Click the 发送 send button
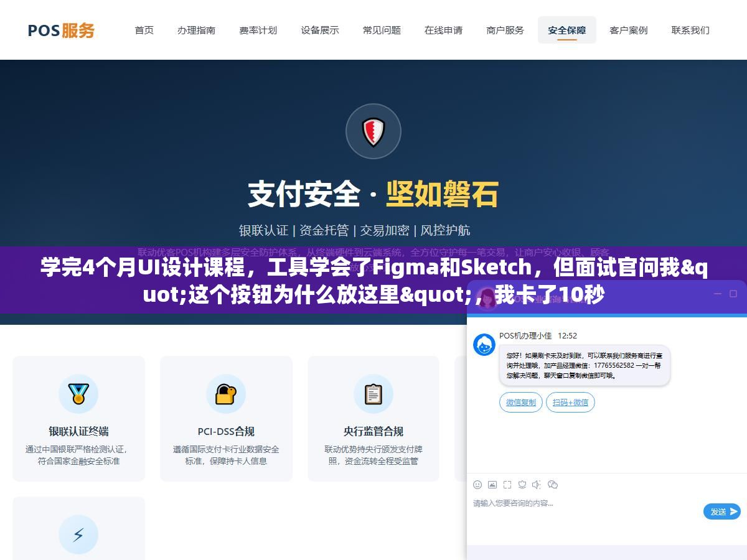Screen dimensions: 747x560 (722, 511)
